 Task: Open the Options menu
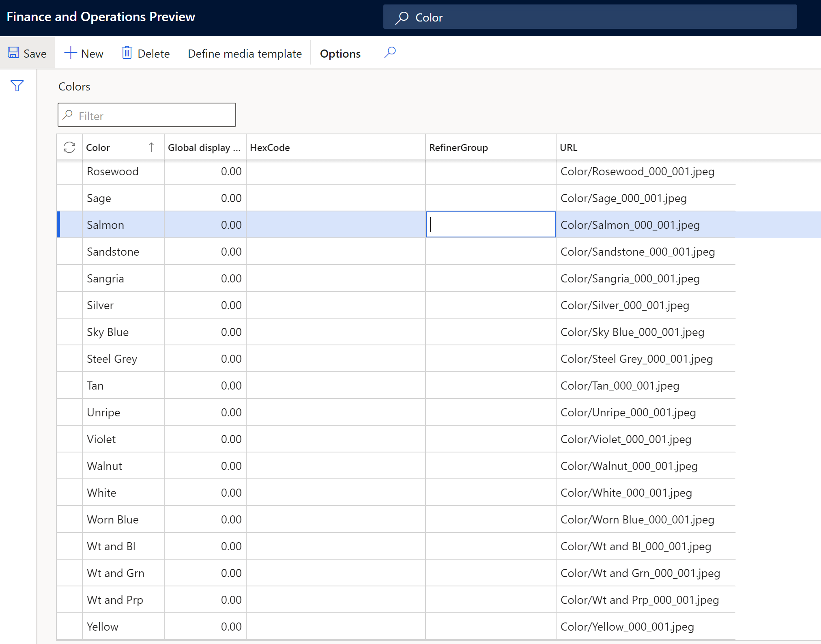[x=340, y=53]
